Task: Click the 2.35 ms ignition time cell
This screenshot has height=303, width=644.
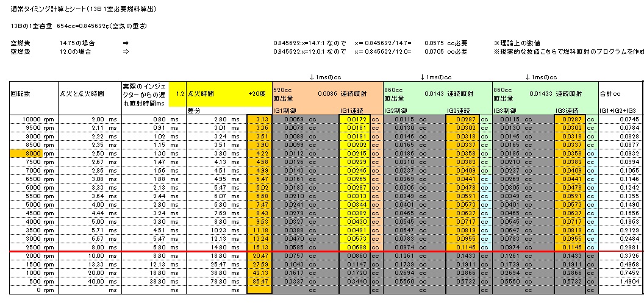Action: click(x=90, y=145)
